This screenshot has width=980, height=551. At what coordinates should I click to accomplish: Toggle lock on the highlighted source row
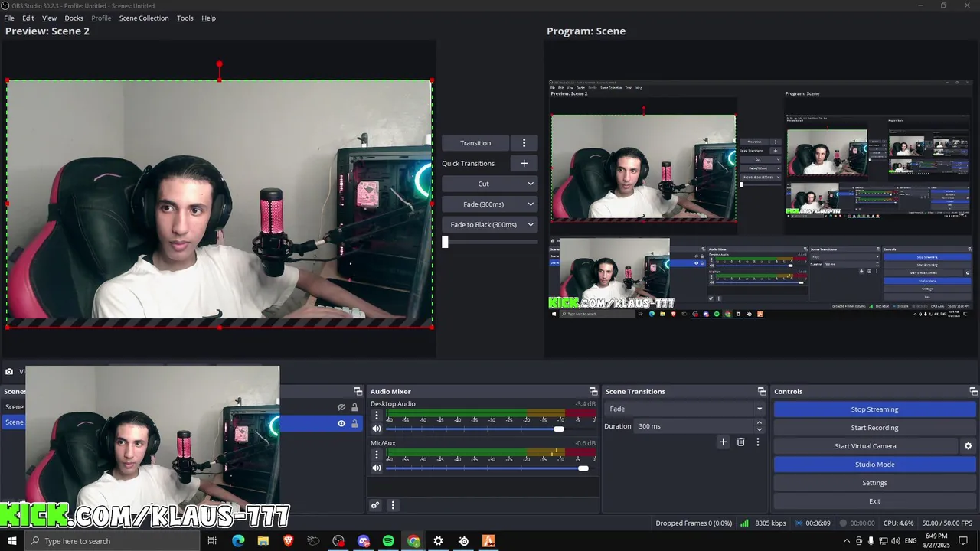click(354, 423)
